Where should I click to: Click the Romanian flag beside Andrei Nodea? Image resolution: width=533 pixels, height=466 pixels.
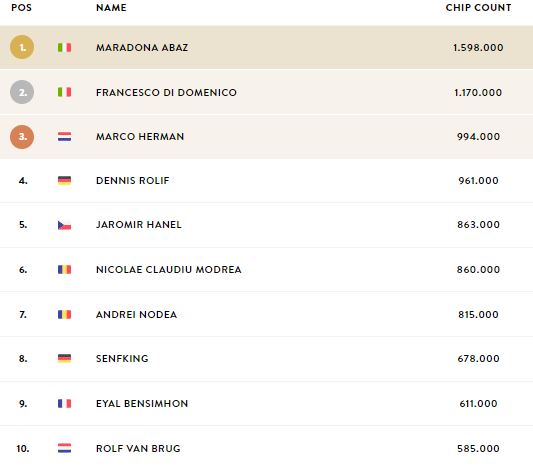pos(65,314)
